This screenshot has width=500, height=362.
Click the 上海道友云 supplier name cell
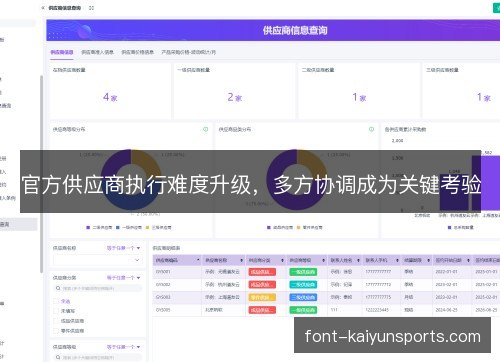click(222, 297)
